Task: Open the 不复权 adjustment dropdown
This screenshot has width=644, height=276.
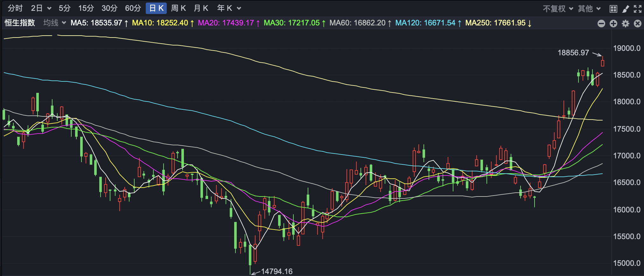Action: [x=558, y=9]
